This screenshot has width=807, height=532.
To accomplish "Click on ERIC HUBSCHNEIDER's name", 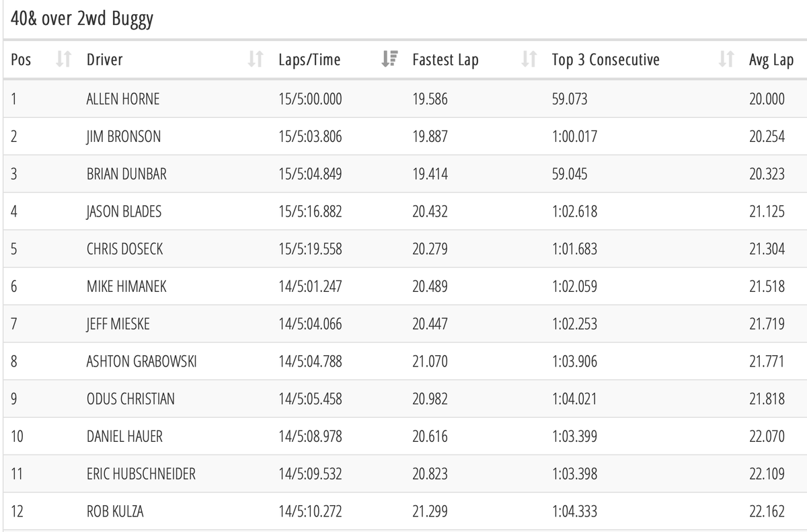I will point(141,475).
